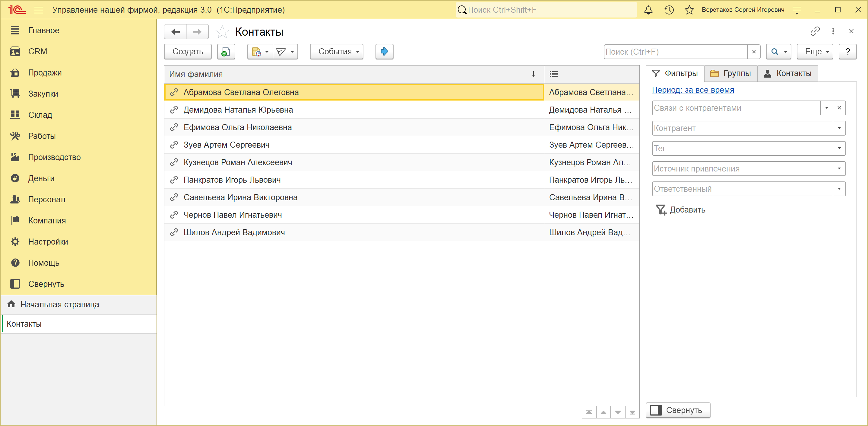Move up one row in the list
The width and height of the screenshot is (868, 426).
pos(603,412)
